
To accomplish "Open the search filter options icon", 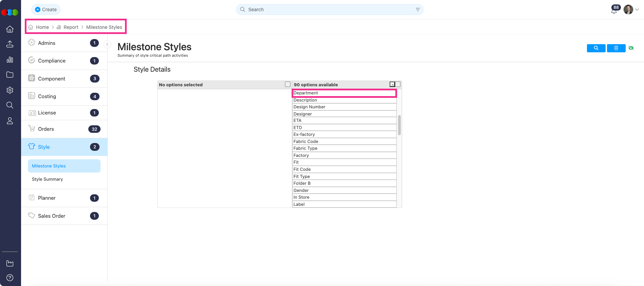I will 417,10.
